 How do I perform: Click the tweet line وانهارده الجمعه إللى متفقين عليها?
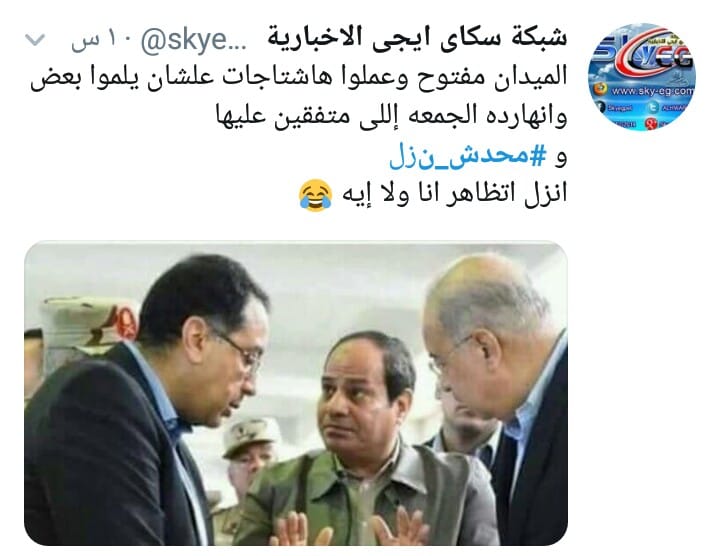click(392, 116)
